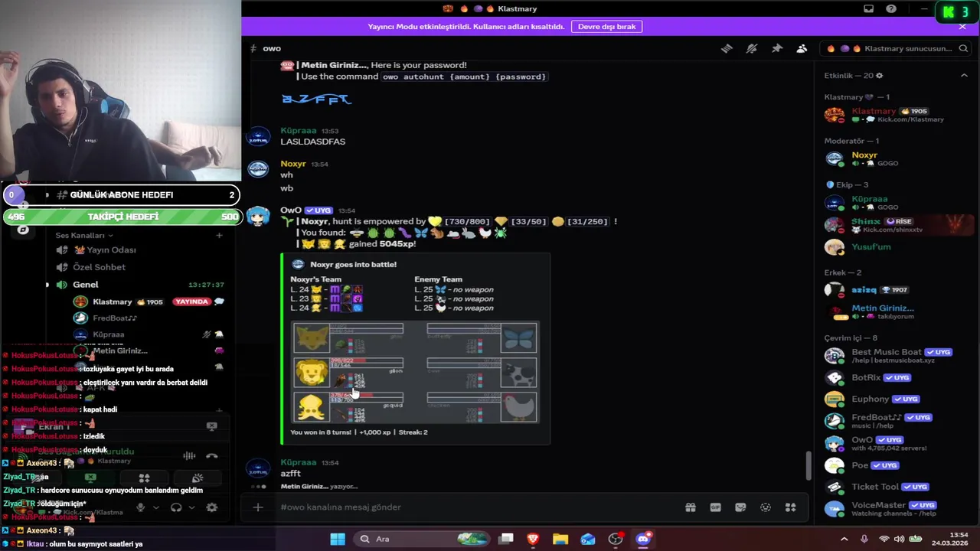Mute microphone in user panel
This screenshot has width=980, height=551.
(x=140, y=507)
